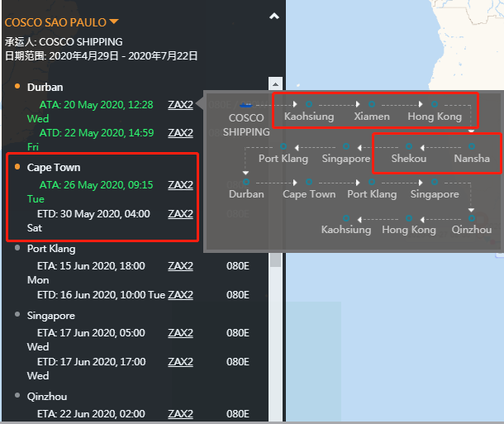Image resolution: width=504 pixels, height=424 pixels.
Task: Collapse the vessel schedule panel with the up chevron
Action: tap(273, 16)
